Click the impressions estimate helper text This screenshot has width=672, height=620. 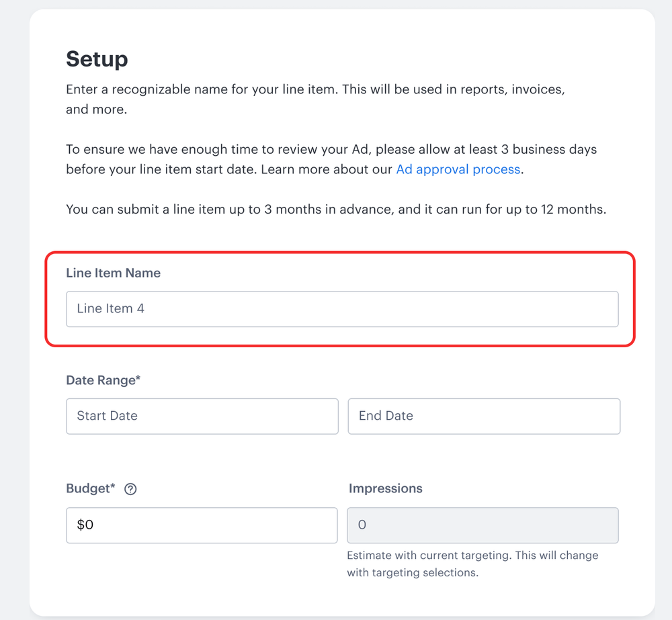tap(472, 564)
